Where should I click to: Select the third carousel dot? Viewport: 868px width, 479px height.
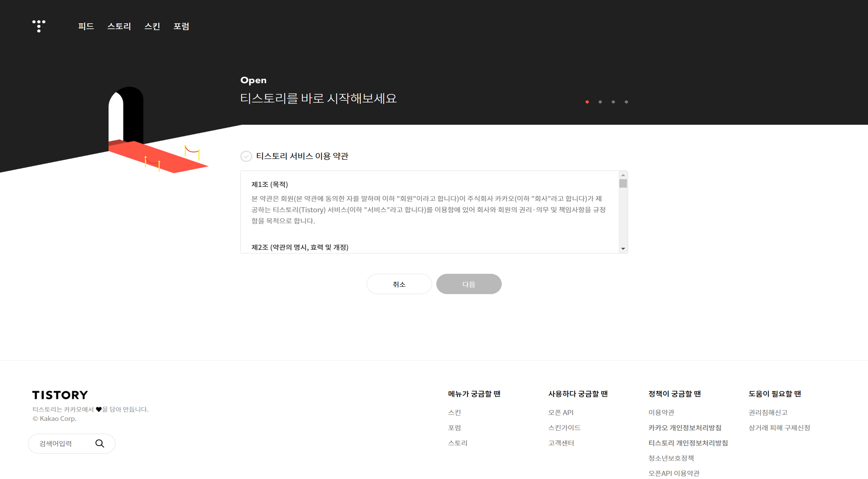(x=613, y=102)
